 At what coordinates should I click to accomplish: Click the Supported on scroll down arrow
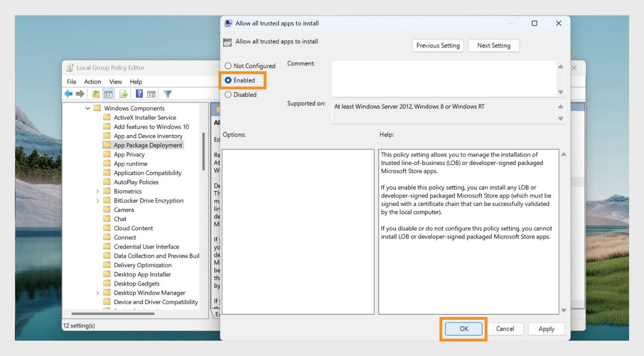pyautogui.click(x=561, y=119)
